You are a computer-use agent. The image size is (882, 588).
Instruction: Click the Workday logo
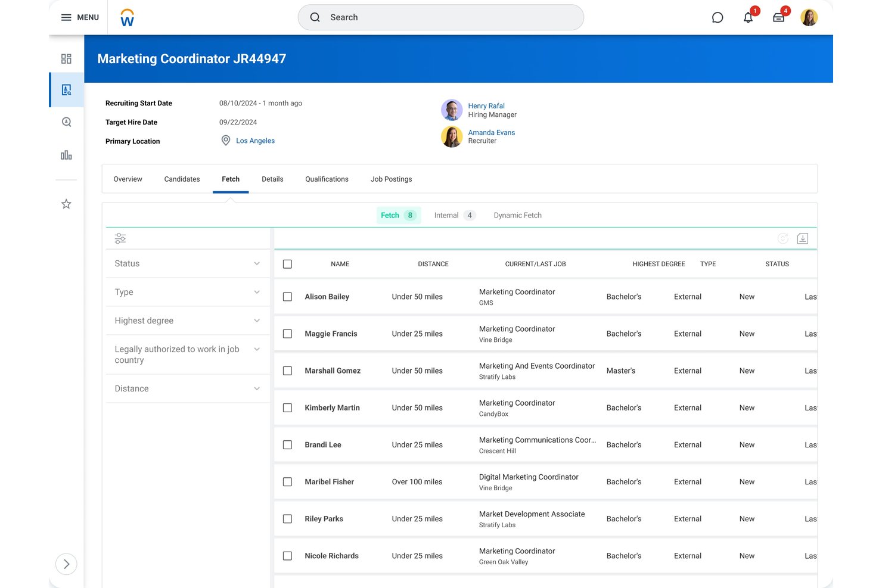[x=127, y=18]
